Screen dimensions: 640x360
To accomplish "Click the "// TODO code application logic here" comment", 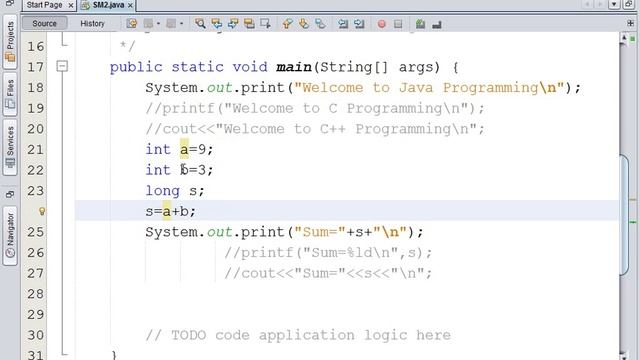I will coord(298,335).
